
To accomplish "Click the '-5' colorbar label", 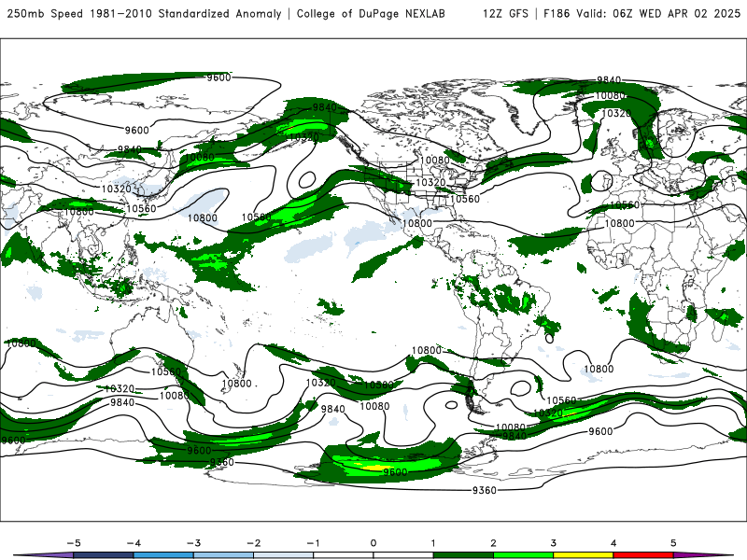I will [x=74, y=543].
